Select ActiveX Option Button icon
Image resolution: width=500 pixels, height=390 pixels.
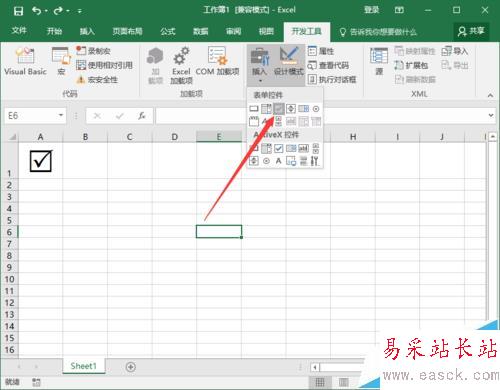tap(266, 161)
